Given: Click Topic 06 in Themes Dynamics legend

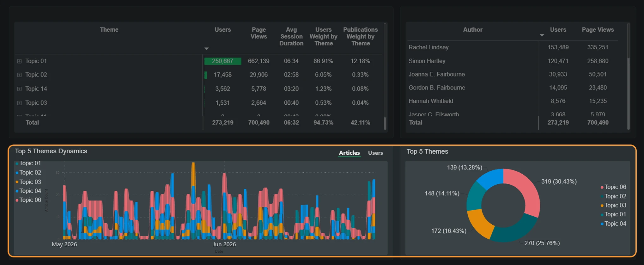Looking at the screenshot, I should (x=28, y=200).
